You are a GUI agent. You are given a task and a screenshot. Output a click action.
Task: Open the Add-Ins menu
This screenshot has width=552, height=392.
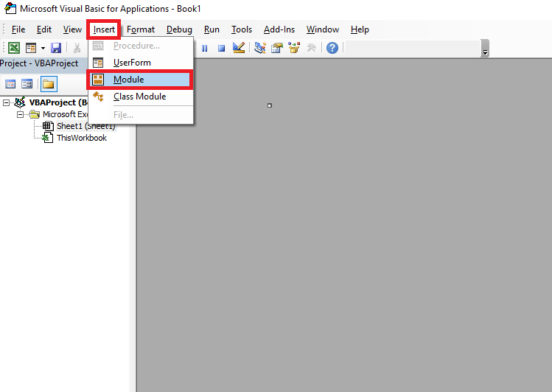click(279, 29)
